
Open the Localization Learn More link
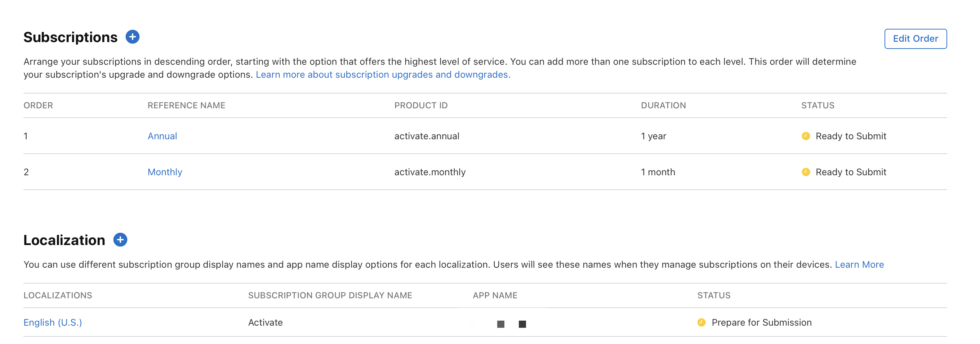click(859, 264)
